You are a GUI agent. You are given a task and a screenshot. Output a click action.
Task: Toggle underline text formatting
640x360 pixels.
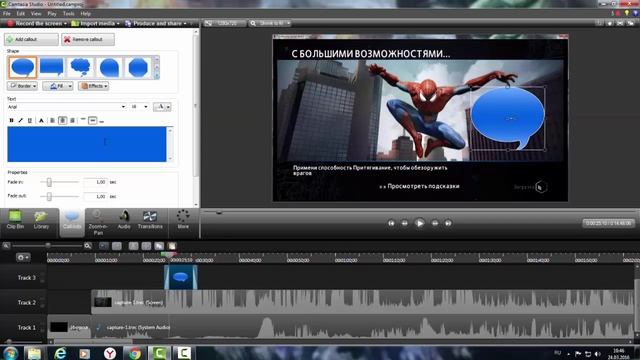(30, 120)
